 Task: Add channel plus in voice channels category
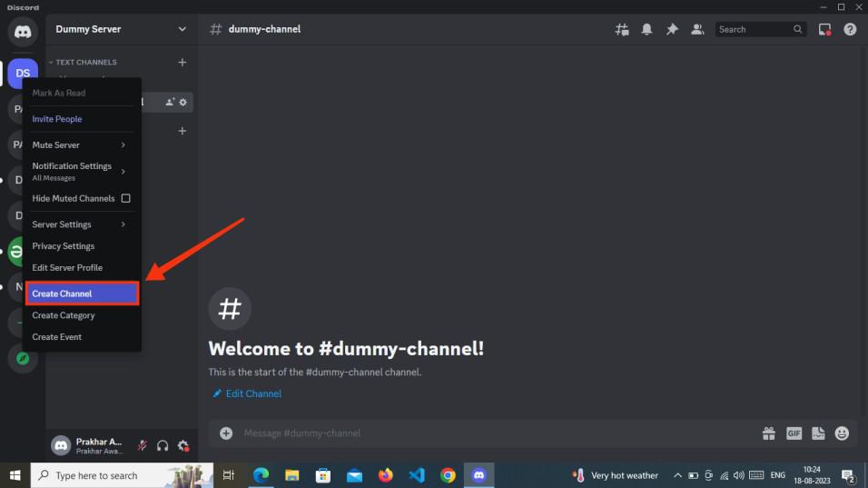click(182, 131)
